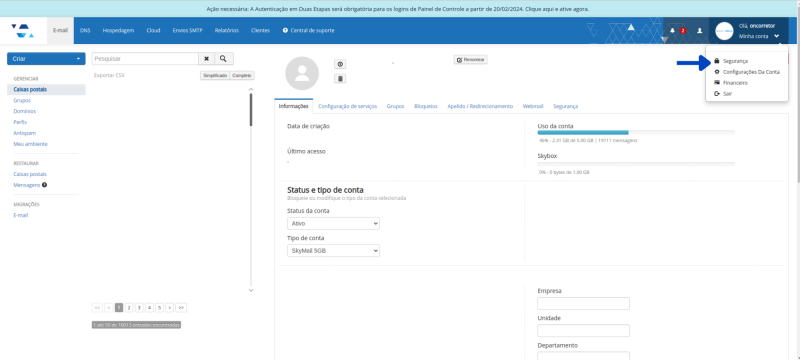Switch to the Webmail tab
800x360 pixels.
(533, 106)
